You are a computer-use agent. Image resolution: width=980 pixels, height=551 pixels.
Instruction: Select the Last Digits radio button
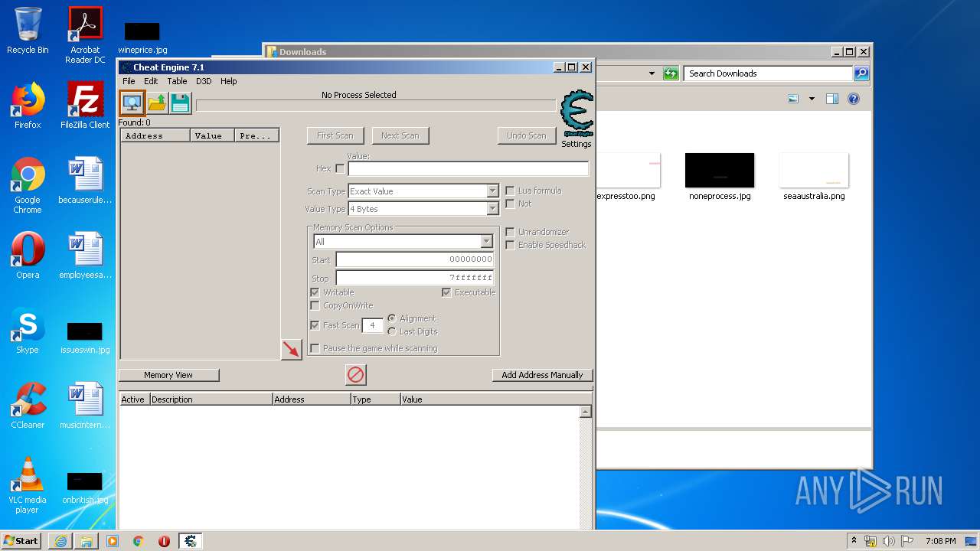click(392, 331)
